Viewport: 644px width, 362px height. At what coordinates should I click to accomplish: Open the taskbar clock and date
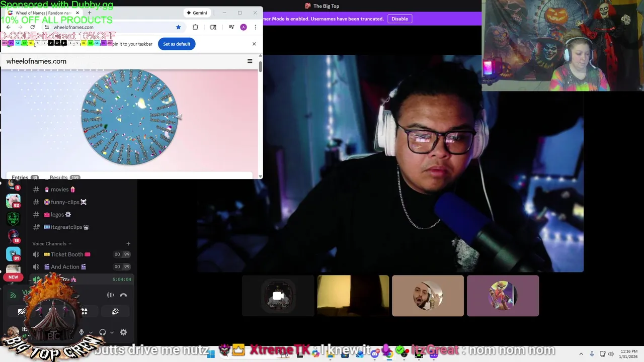tap(629, 354)
